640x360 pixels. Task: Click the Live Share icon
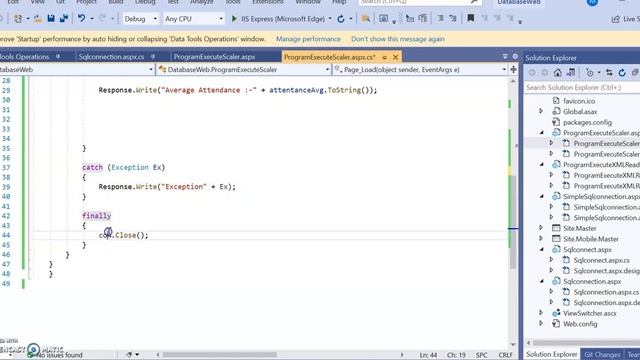pos(616,19)
